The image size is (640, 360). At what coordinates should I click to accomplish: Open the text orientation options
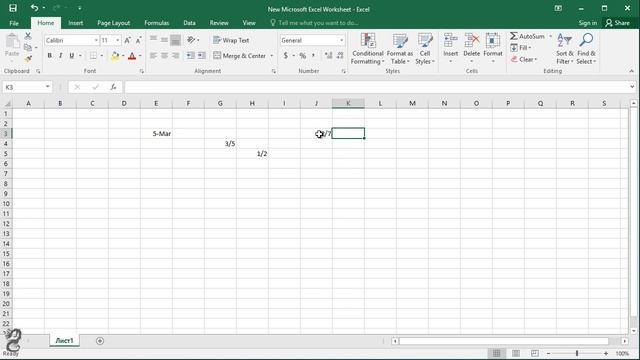click(x=193, y=40)
